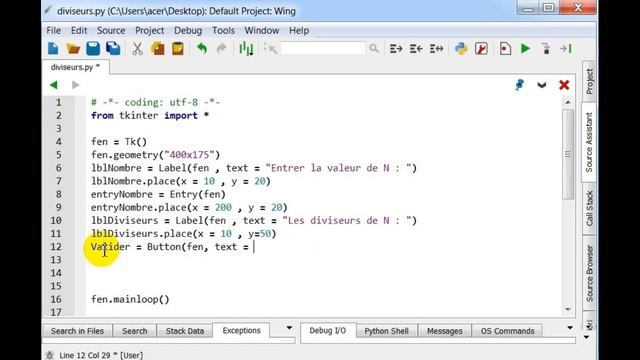Open the Tools menu
The width and height of the screenshot is (640, 360).
click(x=223, y=31)
